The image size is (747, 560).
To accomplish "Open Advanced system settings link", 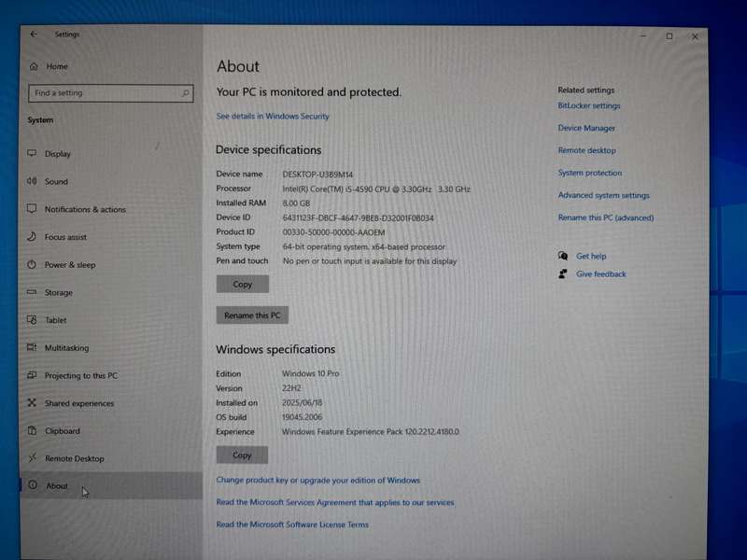I will pos(603,195).
